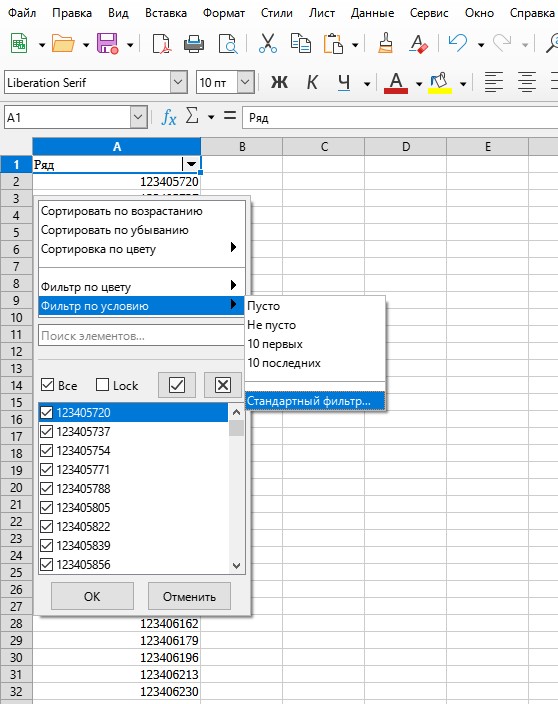Click the Поиск элементов search field
The image size is (558, 704).
[x=141, y=335]
